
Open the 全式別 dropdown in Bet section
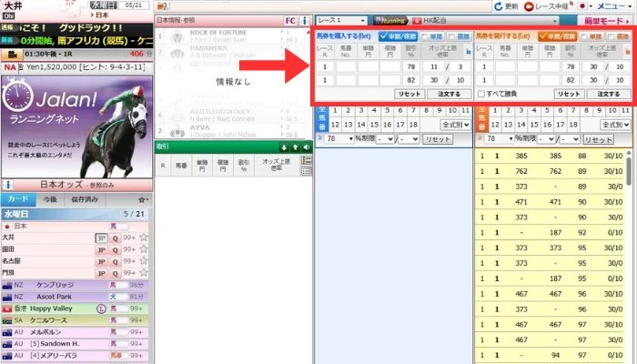tap(454, 124)
